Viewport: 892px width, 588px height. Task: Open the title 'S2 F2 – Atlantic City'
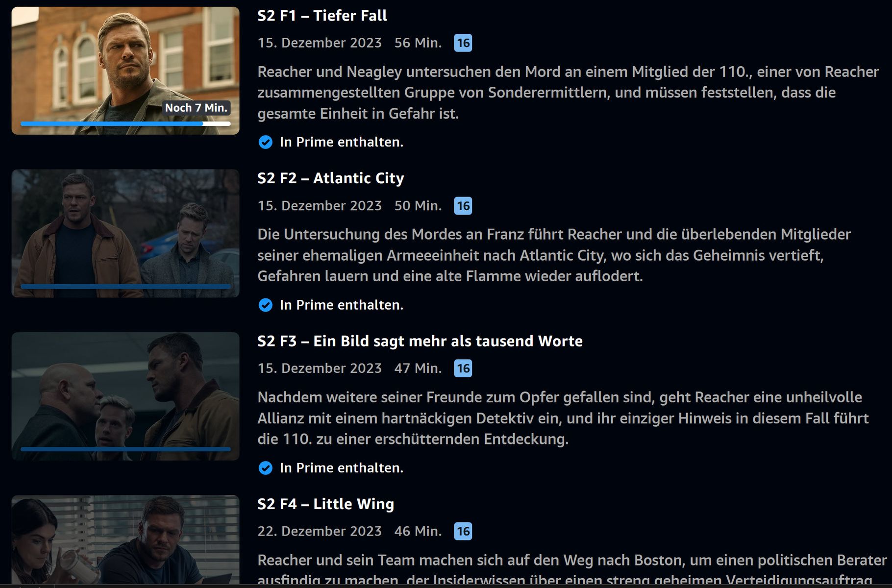click(331, 178)
